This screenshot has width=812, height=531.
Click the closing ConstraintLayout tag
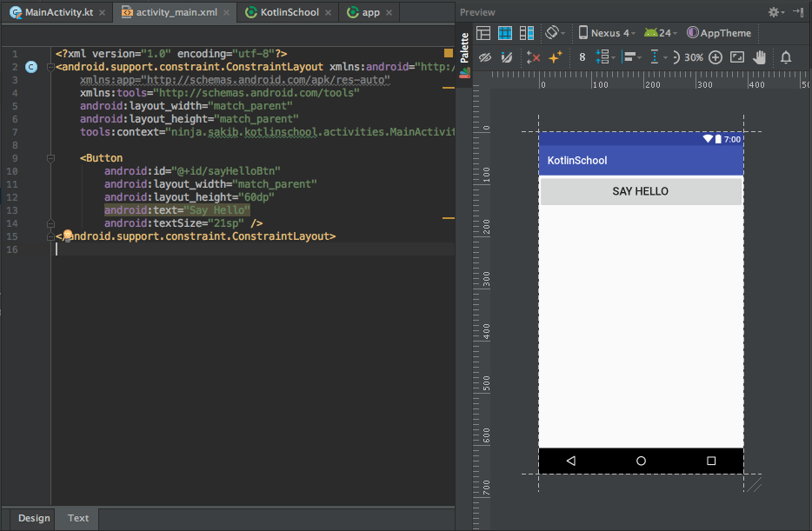pos(196,236)
